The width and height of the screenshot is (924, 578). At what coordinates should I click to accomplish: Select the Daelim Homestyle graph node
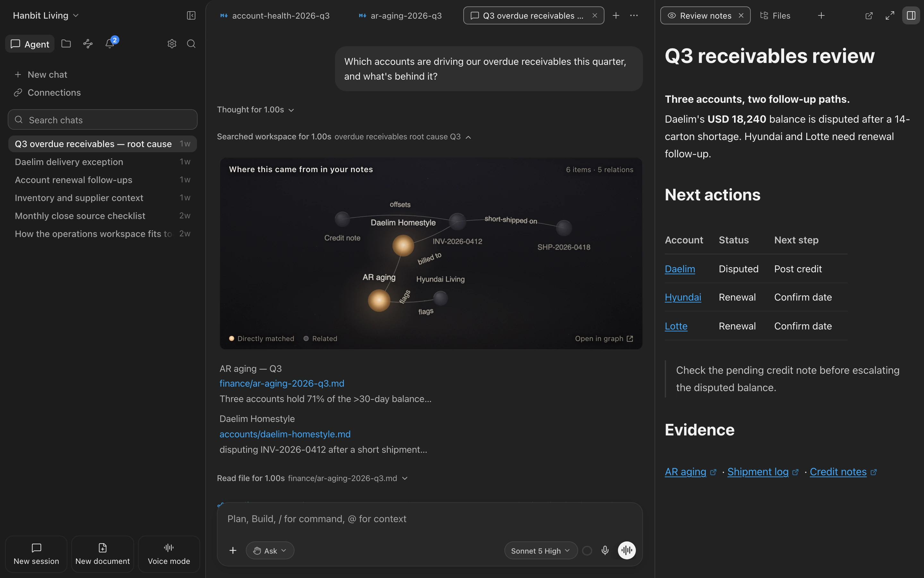click(403, 245)
